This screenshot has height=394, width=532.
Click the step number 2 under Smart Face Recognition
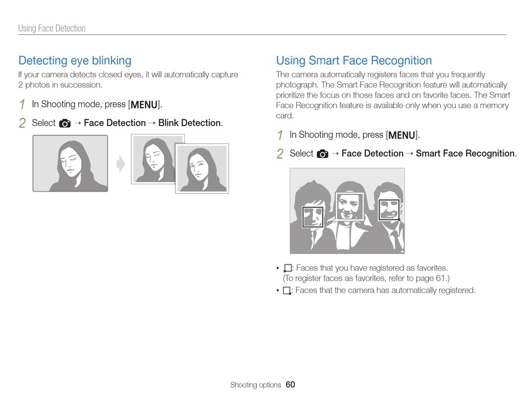pyautogui.click(x=280, y=154)
